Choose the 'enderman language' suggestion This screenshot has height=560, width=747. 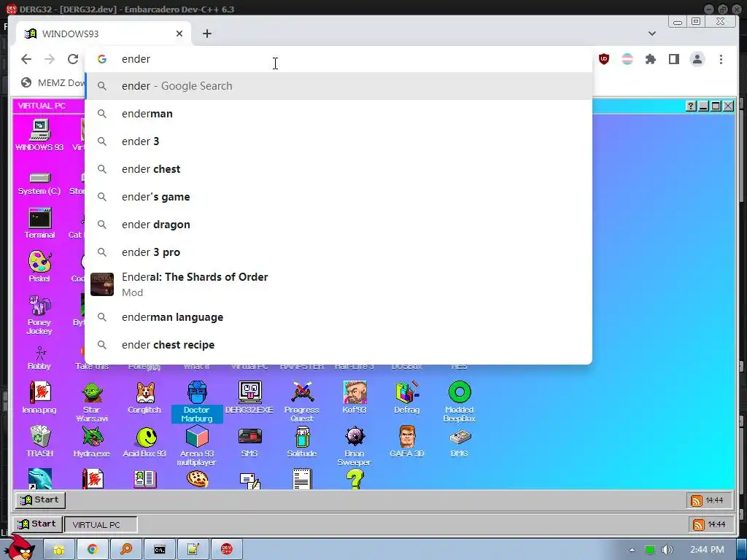tap(338, 317)
